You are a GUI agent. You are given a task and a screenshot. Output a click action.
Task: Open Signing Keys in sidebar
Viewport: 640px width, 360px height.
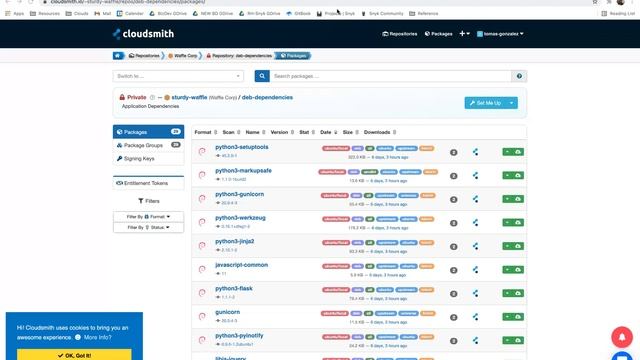[x=149, y=158]
